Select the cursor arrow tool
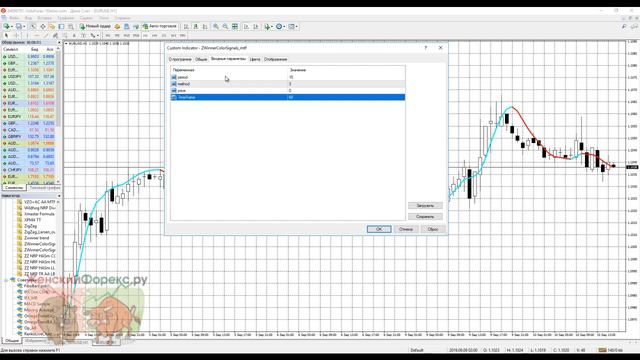640x360 pixels. coord(6,36)
